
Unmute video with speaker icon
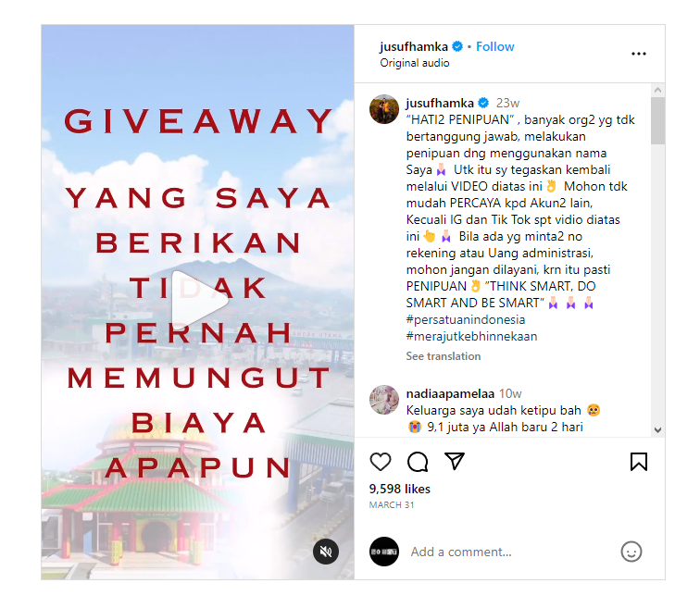pyautogui.click(x=326, y=552)
